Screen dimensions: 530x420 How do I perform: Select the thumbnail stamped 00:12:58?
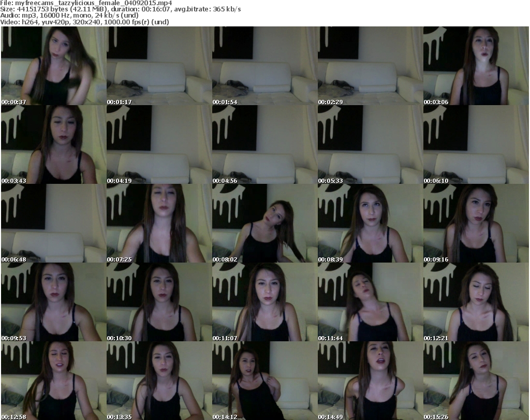53,381
